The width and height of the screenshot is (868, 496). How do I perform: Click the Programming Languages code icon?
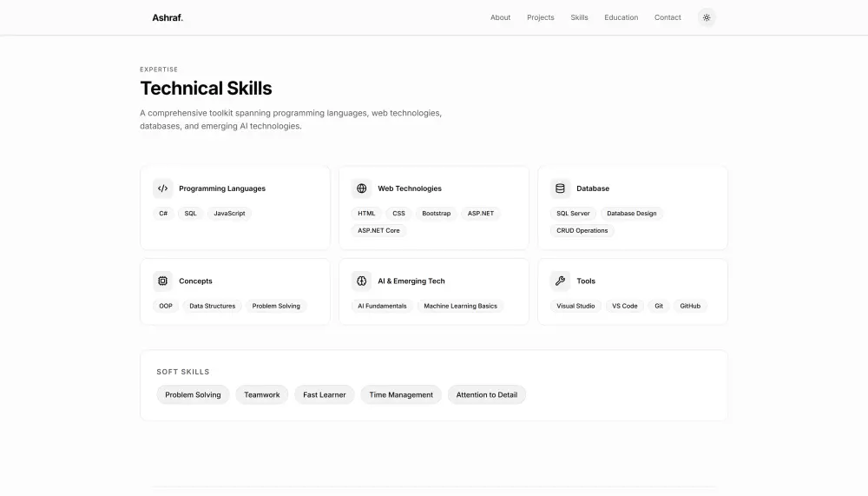click(x=162, y=188)
